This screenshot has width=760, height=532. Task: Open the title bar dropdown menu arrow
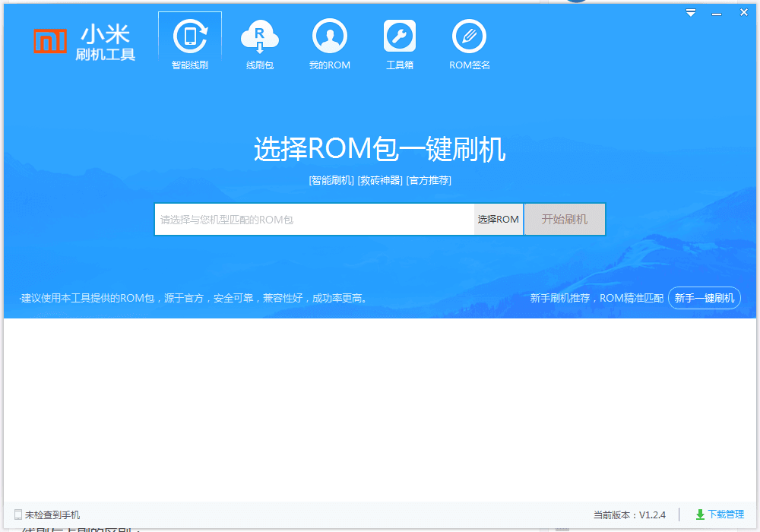pos(691,13)
